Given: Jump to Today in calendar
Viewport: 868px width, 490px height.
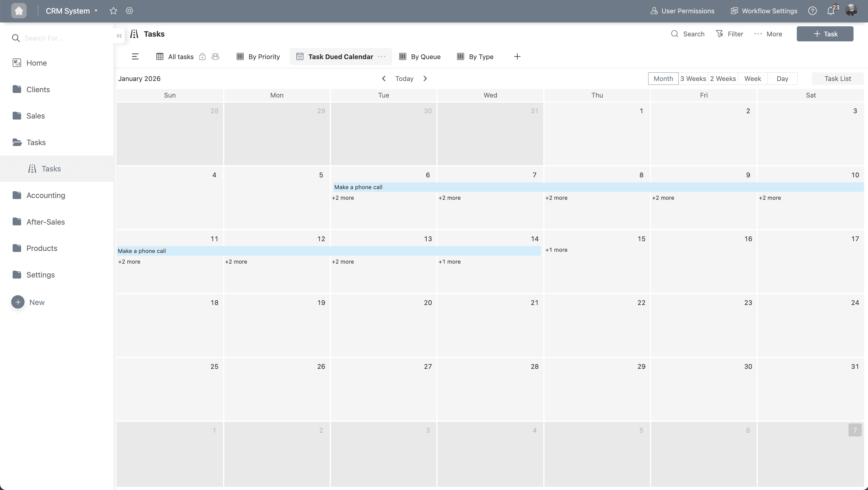Looking at the screenshot, I should click(x=404, y=79).
